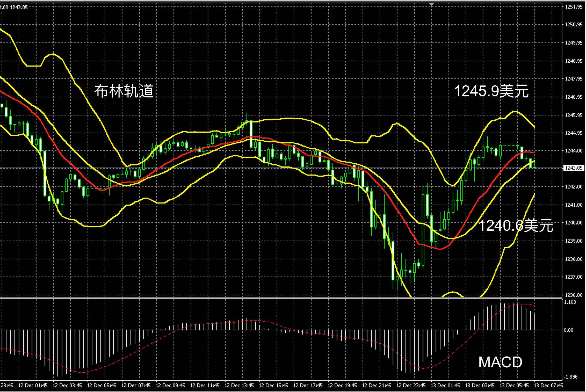The height and width of the screenshot is (392, 586).
Task: Click the MACD text label
Action: (500, 362)
